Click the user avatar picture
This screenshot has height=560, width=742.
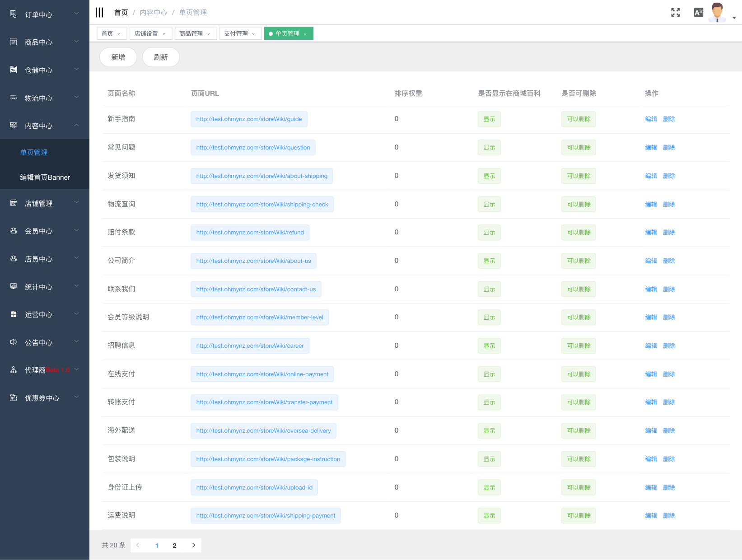point(717,12)
